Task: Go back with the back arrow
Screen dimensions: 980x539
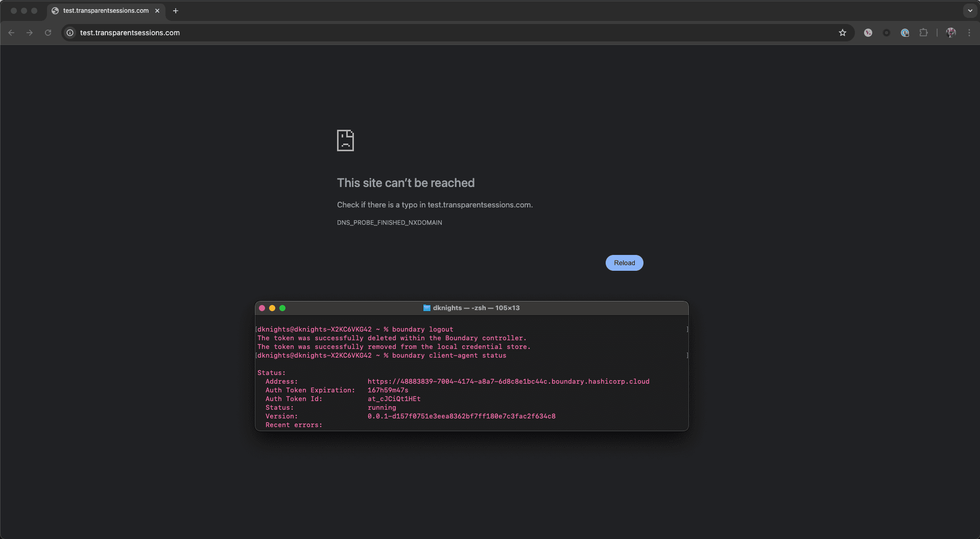Action: (x=11, y=33)
